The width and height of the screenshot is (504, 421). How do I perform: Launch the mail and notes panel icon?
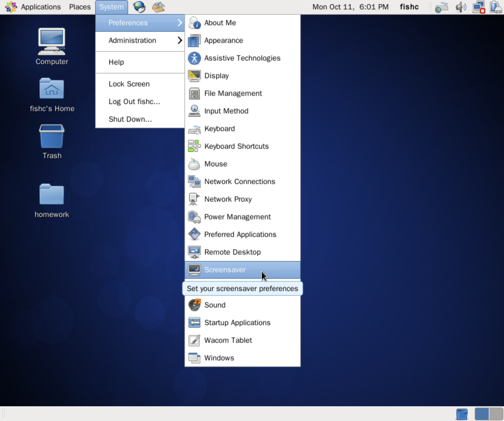coord(159,7)
